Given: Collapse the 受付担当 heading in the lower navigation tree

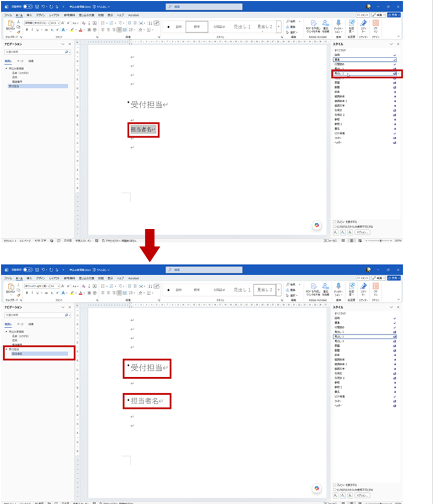Looking at the screenshot, I should [6, 349].
